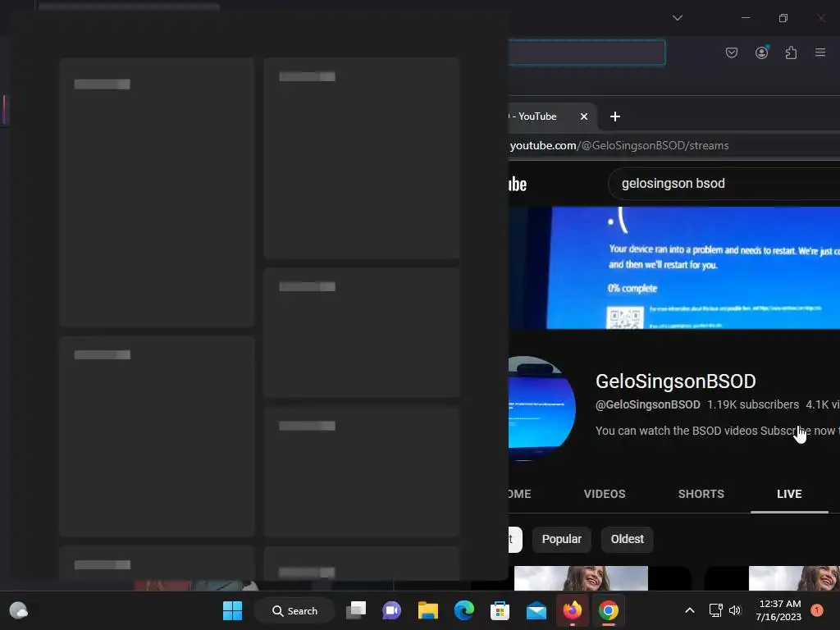Open File Explorer from the taskbar

tap(428, 610)
